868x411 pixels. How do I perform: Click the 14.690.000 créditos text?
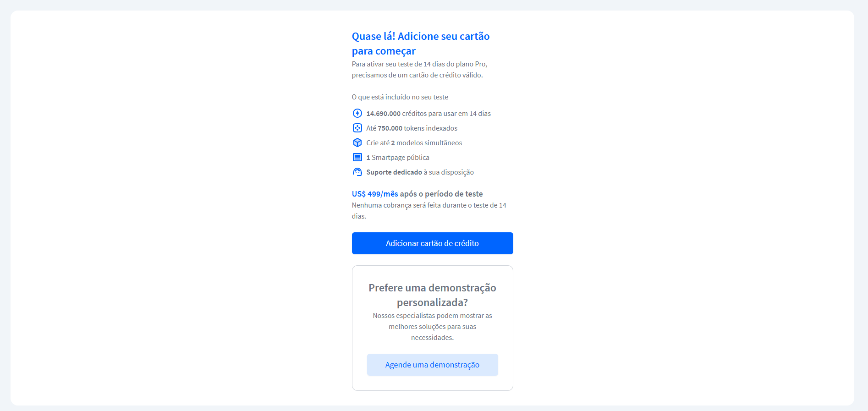click(429, 114)
